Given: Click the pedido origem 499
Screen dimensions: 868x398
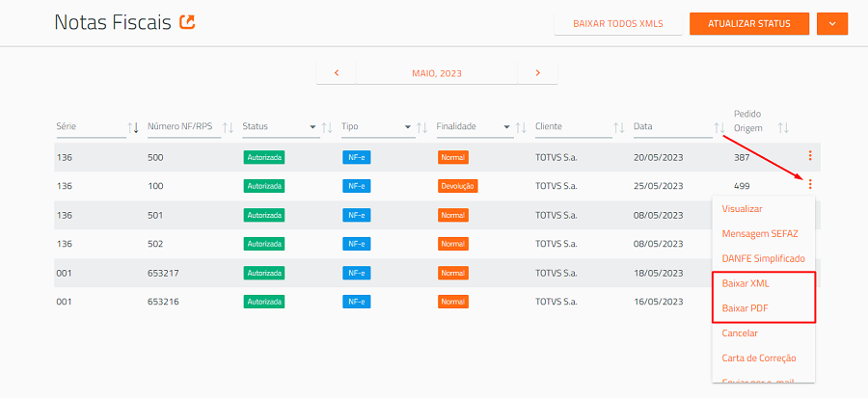Looking at the screenshot, I should click(742, 186).
